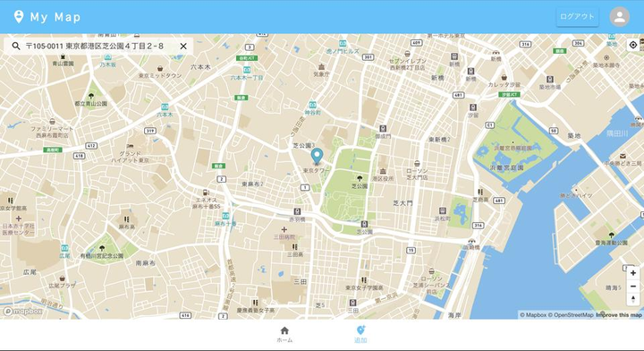
Task: Click the 芝公園 park tree icon
Action: pyautogui.click(x=360, y=178)
